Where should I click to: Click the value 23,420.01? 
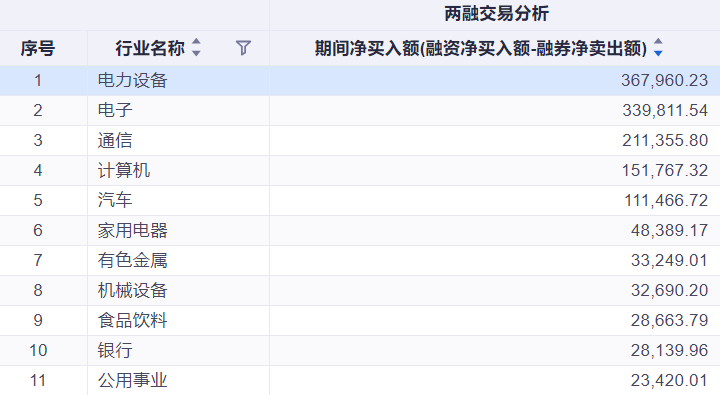pyautogui.click(x=669, y=380)
